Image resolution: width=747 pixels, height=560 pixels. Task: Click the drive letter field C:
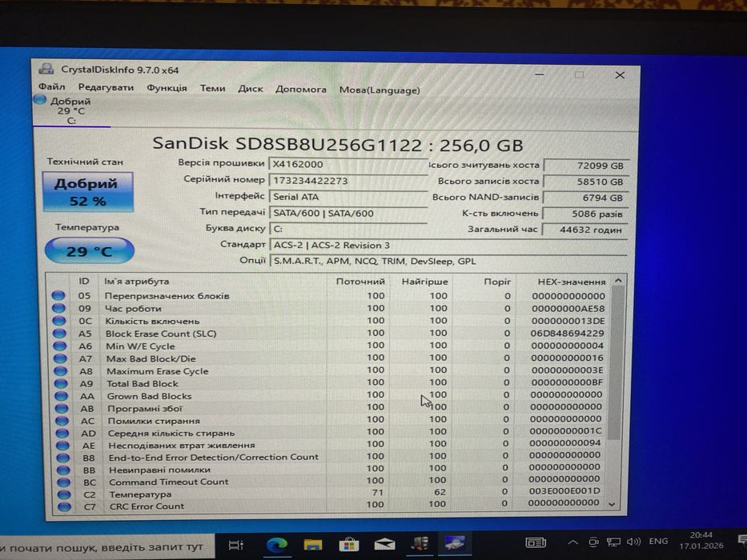pyautogui.click(x=347, y=229)
